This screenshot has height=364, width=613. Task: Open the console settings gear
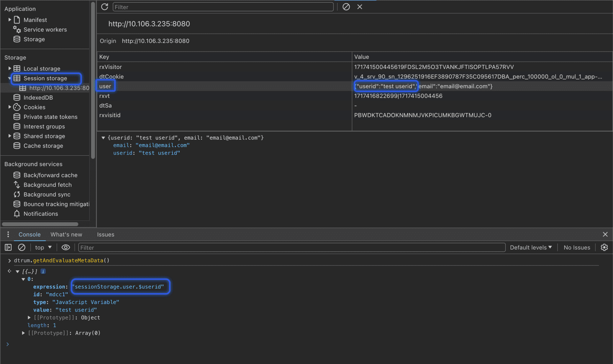[604, 247]
